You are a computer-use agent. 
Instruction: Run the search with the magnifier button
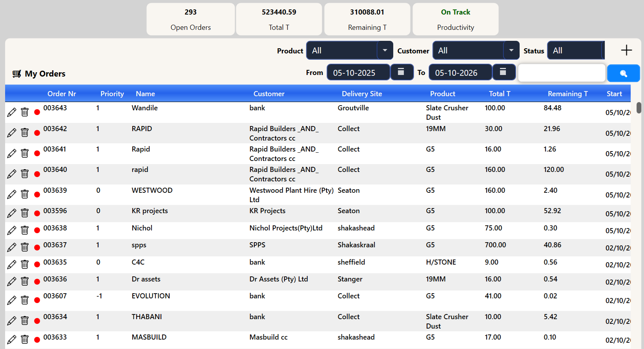click(623, 73)
